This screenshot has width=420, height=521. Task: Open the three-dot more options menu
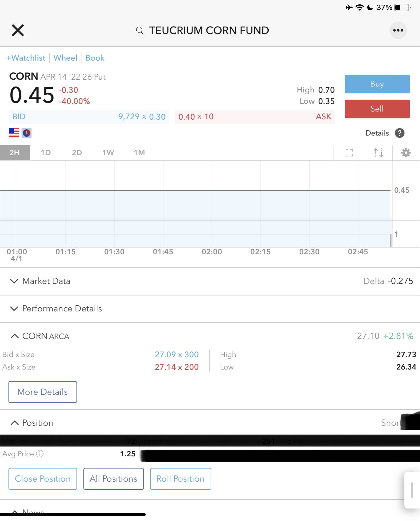(x=398, y=30)
